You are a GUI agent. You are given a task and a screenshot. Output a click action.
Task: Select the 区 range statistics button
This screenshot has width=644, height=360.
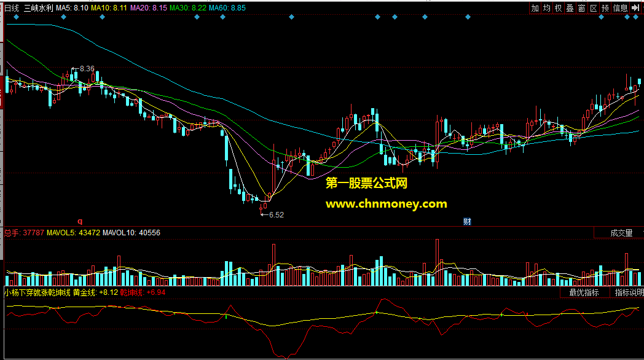tap(594, 8)
